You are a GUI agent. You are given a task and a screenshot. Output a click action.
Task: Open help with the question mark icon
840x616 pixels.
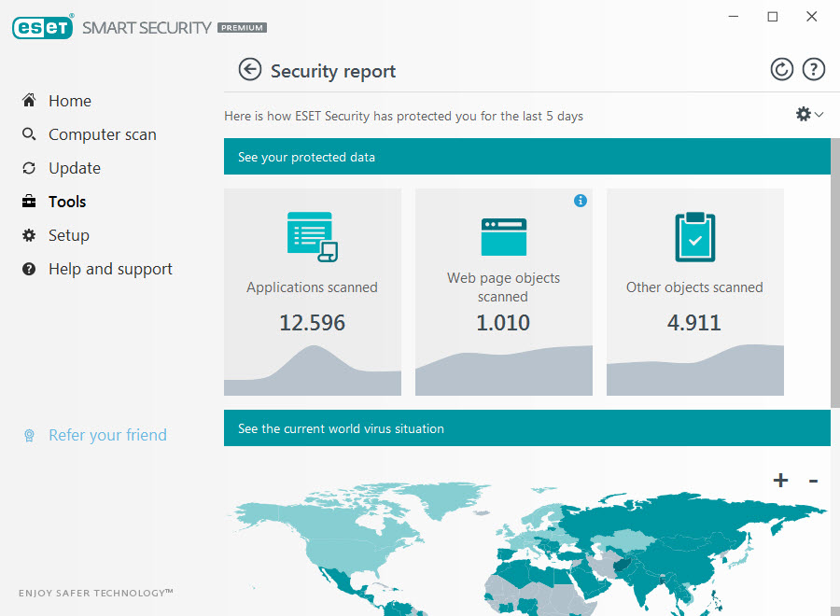(x=813, y=70)
